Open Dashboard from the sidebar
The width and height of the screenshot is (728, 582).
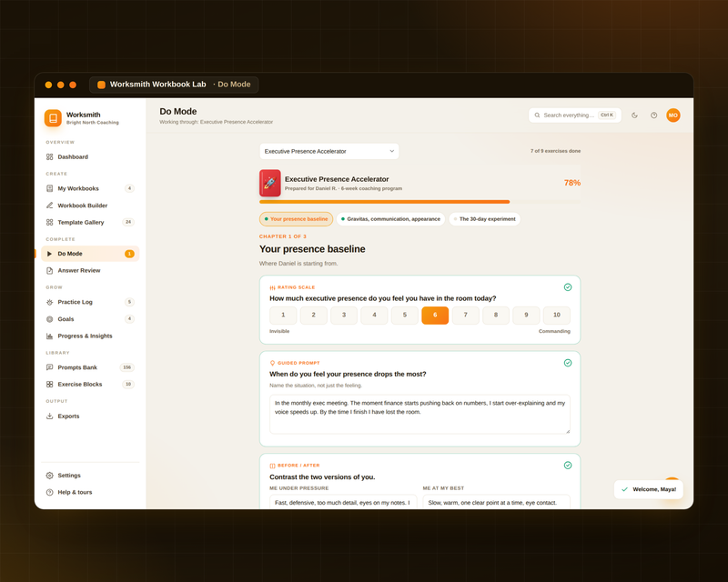[90, 157]
